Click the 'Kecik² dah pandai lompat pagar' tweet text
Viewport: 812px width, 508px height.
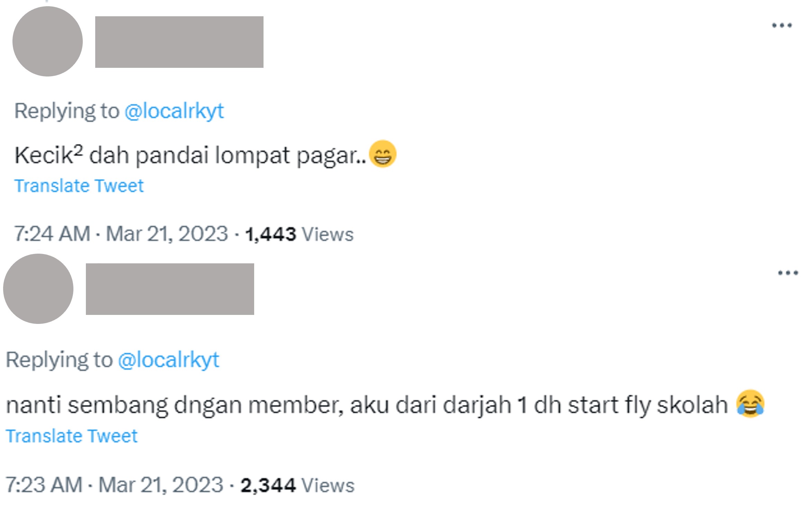pyautogui.click(x=190, y=155)
